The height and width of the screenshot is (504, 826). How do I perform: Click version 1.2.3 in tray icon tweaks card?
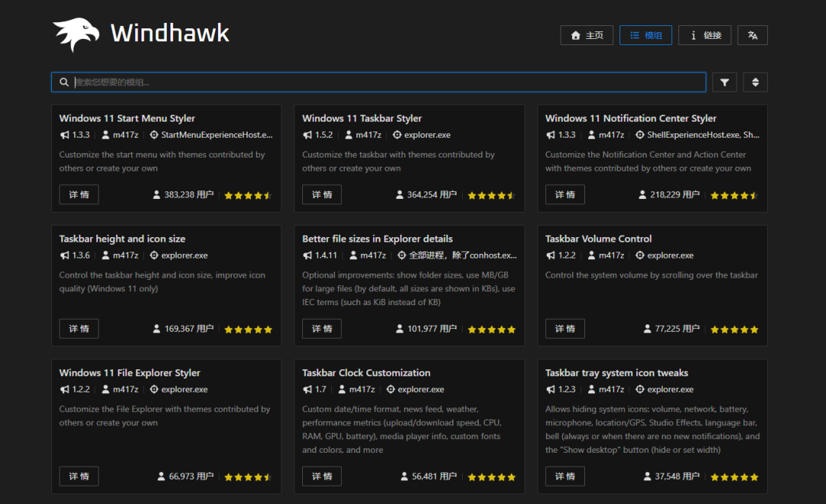(567, 390)
